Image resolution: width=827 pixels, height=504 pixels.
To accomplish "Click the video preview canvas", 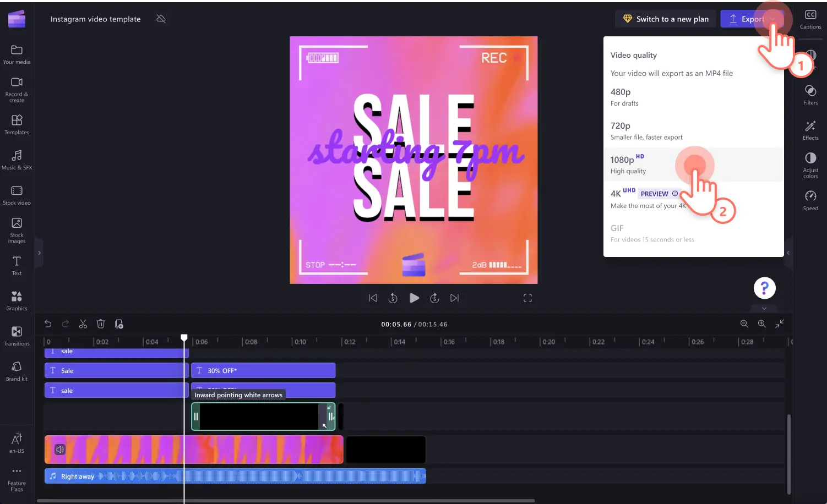I will pos(413,160).
